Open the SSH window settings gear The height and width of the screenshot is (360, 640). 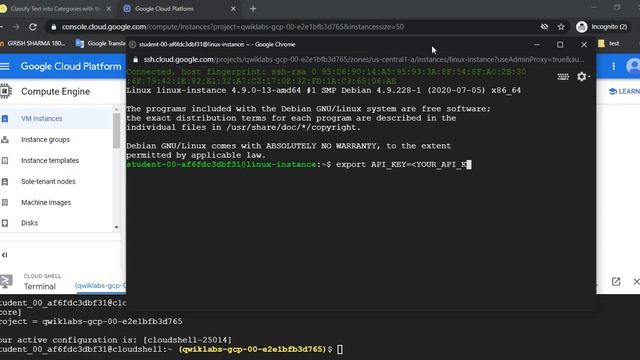click(x=583, y=76)
